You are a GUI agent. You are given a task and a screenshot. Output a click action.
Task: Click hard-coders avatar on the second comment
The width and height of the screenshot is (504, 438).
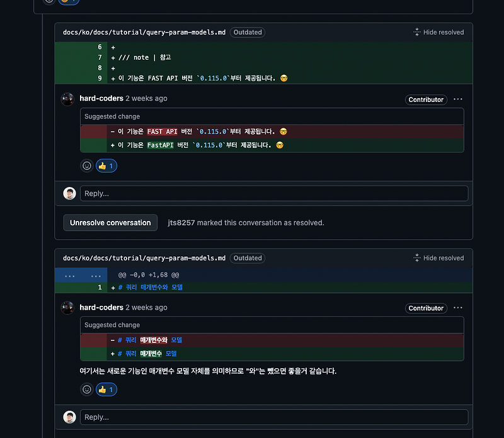point(67,308)
